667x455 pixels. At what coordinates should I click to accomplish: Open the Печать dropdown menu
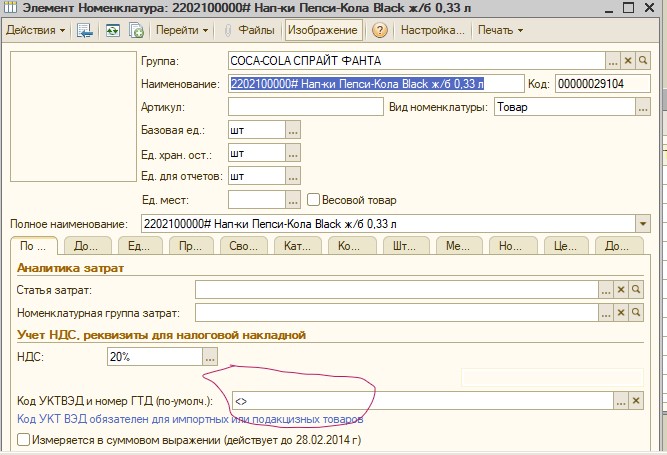(501, 30)
